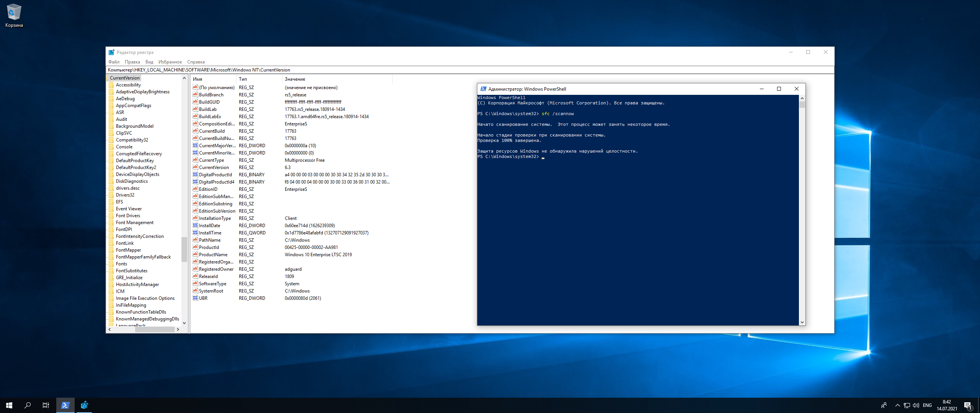Open Task View on the taskbar
Viewport: 980px width, 413px height.
coord(46,405)
